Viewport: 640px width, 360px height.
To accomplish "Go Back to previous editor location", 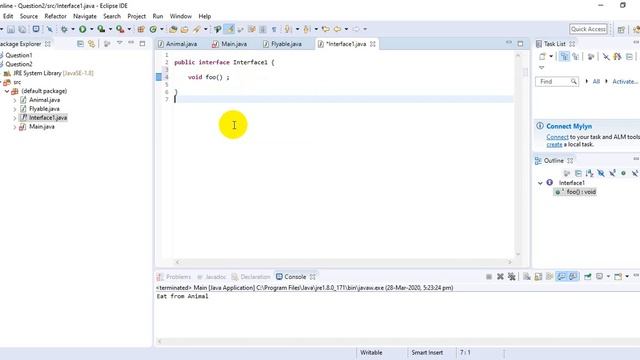I will pos(338,29).
